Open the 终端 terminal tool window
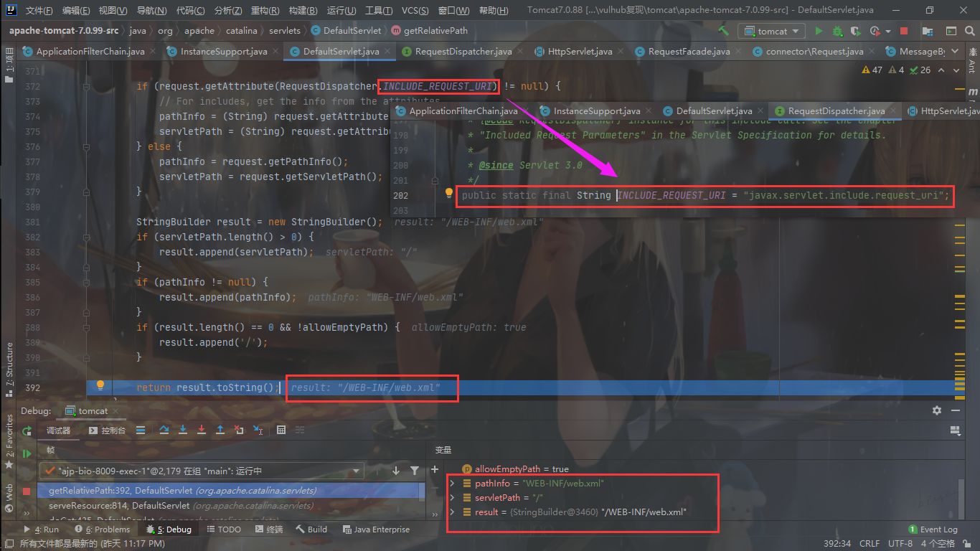Viewport: 980px width, 551px height. tap(268, 529)
